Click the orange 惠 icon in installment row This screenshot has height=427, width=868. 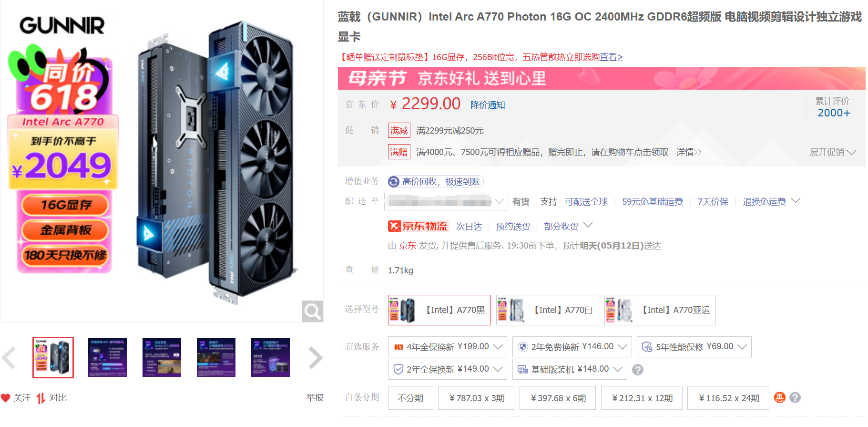pyautogui.click(x=779, y=397)
